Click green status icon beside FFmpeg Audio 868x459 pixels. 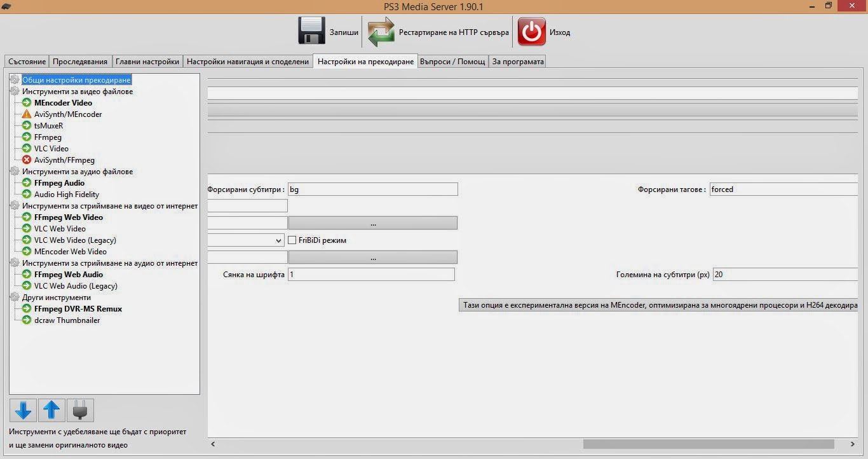click(27, 183)
